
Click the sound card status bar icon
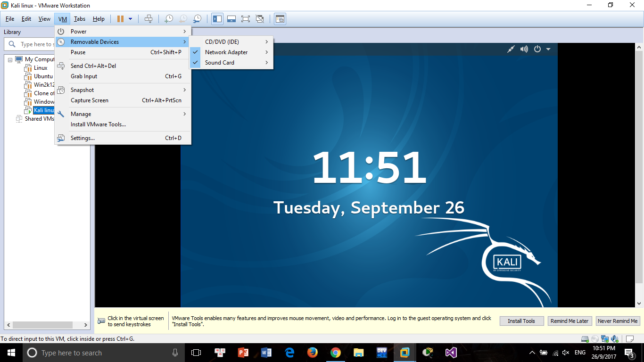(x=615, y=339)
